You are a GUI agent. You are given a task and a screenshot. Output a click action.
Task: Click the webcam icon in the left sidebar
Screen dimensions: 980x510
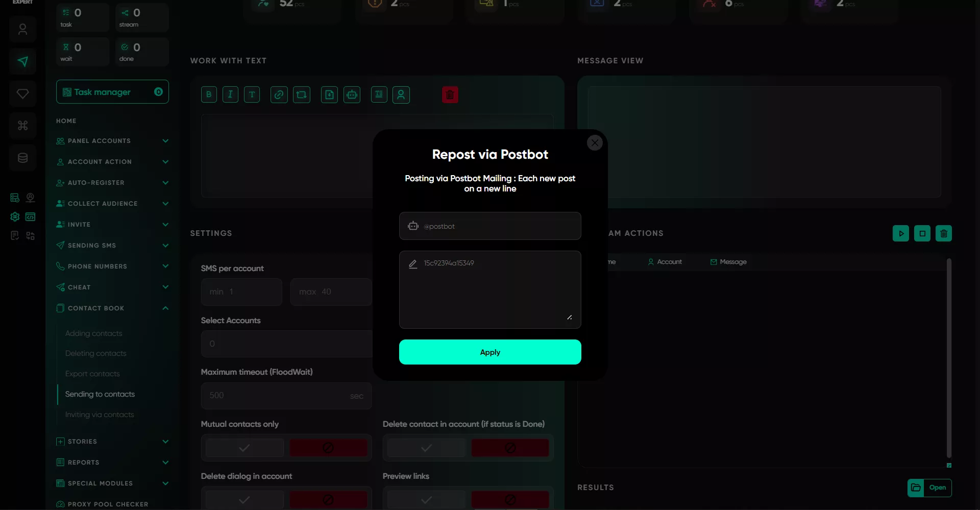click(x=31, y=198)
